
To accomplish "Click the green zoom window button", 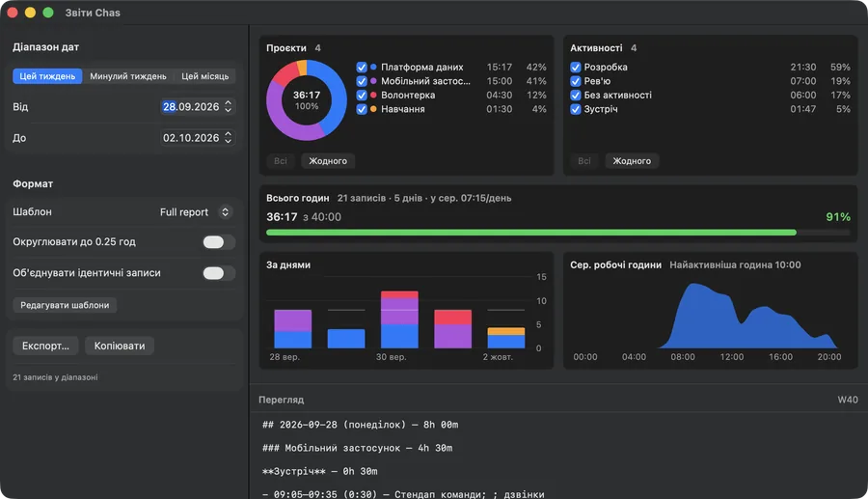I will coord(48,13).
